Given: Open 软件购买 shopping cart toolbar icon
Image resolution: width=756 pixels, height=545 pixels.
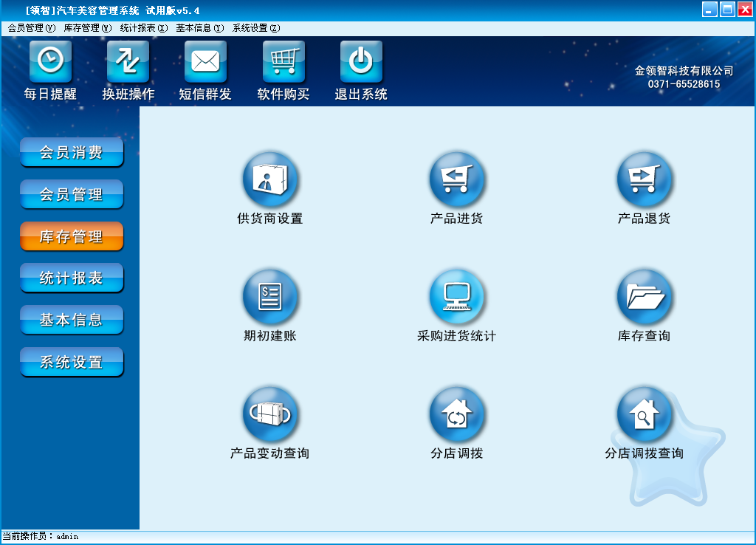Looking at the screenshot, I should pos(283,61).
